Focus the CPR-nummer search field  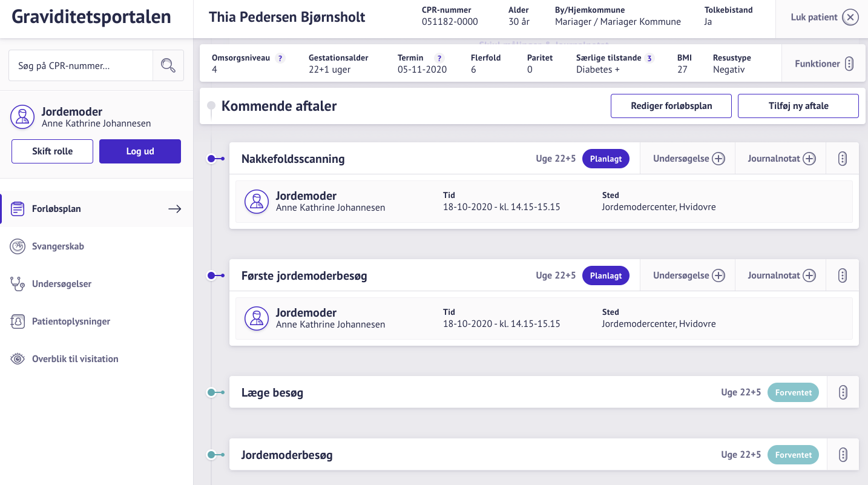point(81,65)
